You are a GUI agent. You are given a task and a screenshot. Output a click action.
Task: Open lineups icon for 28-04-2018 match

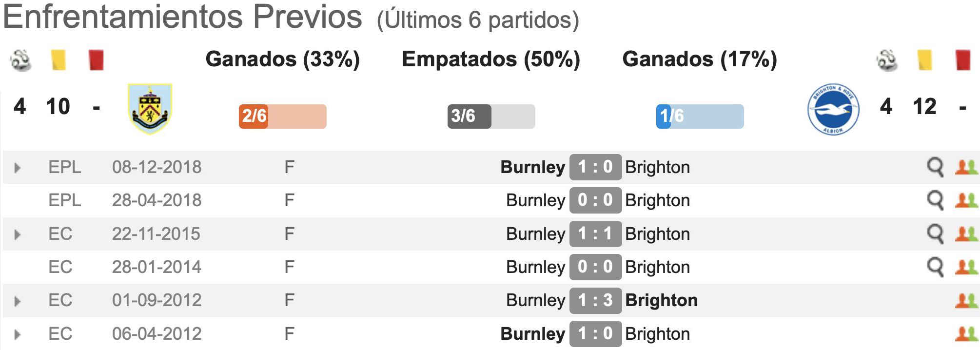966,200
